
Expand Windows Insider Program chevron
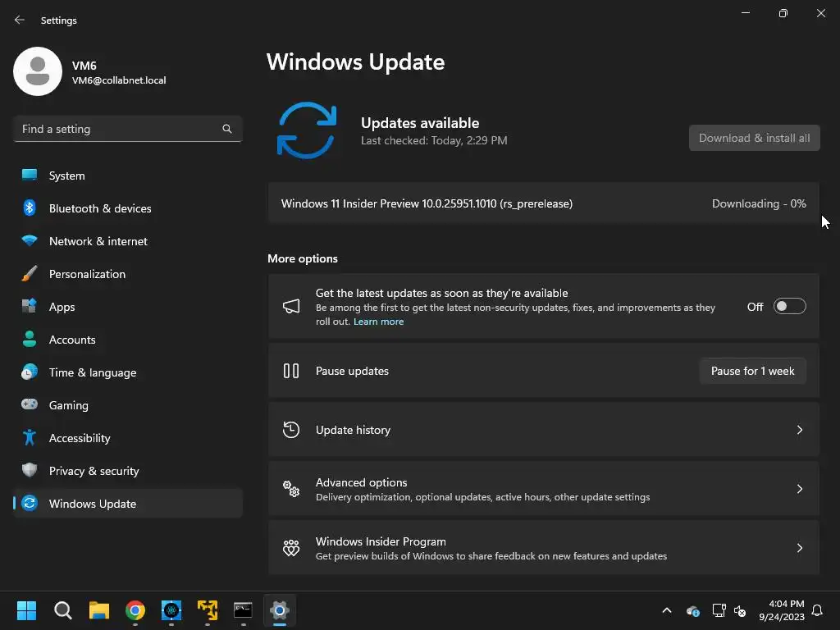[799, 547]
